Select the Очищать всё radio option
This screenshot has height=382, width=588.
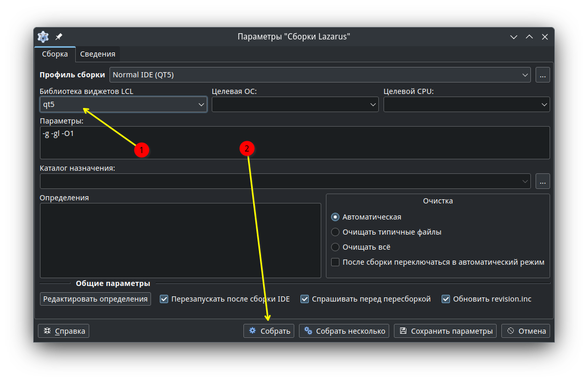click(x=335, y=247)
